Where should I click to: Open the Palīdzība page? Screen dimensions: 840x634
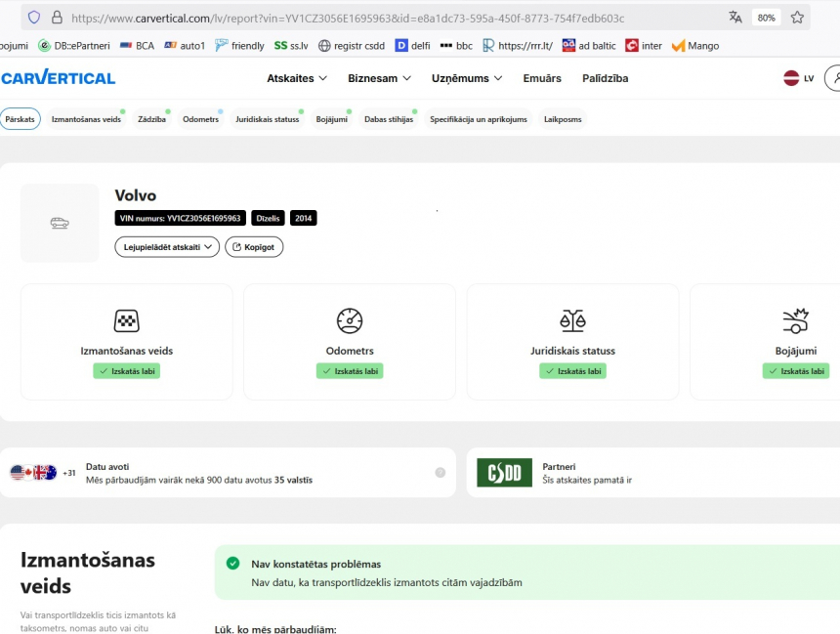tap(606, 78)
